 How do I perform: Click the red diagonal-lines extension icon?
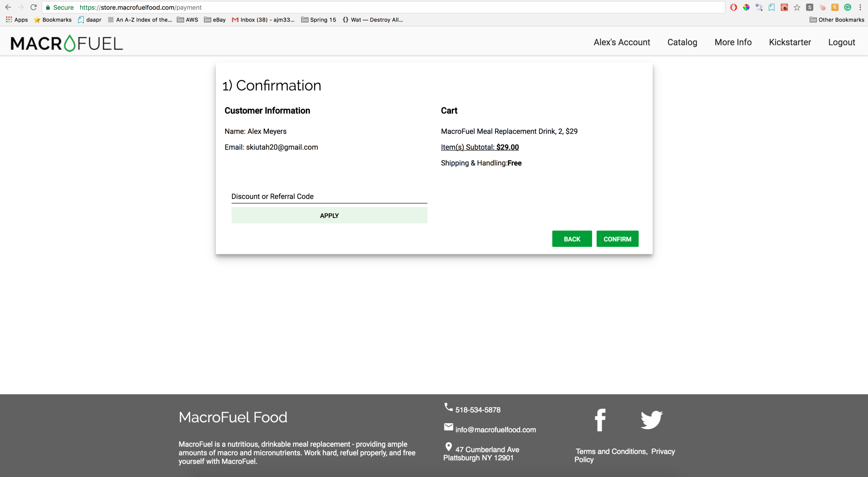[822, 7]
